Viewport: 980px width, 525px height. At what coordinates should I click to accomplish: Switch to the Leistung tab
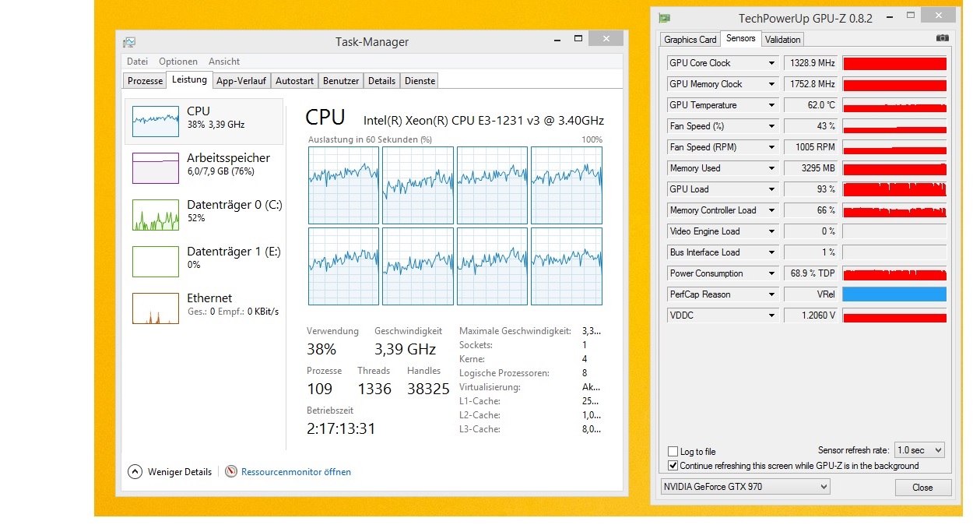[190, 79]
